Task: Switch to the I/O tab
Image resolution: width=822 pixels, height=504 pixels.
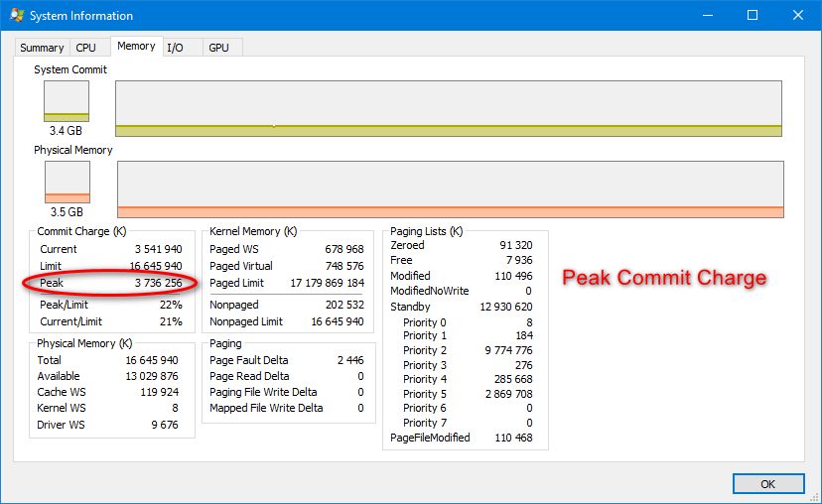Action: [x=175, y=48]
